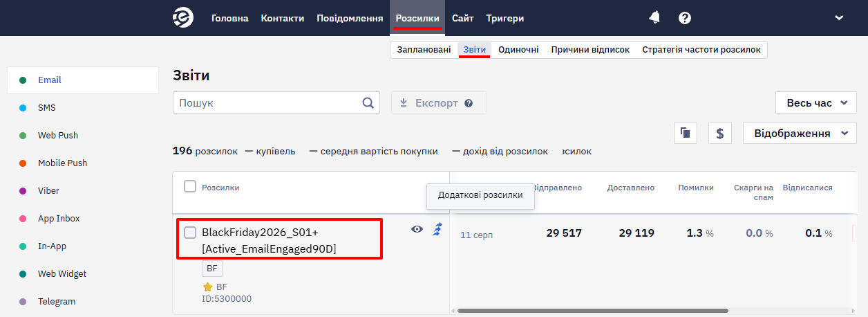Click the Експорт button
Screen dimensions: 868x317
[439, 102]
